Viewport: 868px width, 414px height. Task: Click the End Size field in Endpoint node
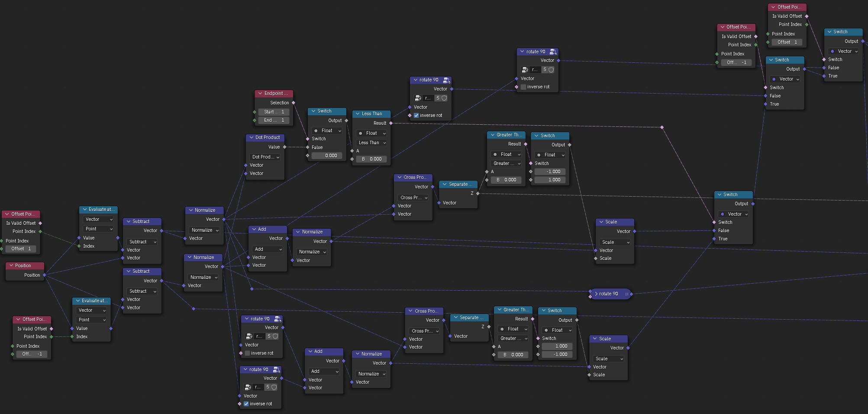click(274, 120)
